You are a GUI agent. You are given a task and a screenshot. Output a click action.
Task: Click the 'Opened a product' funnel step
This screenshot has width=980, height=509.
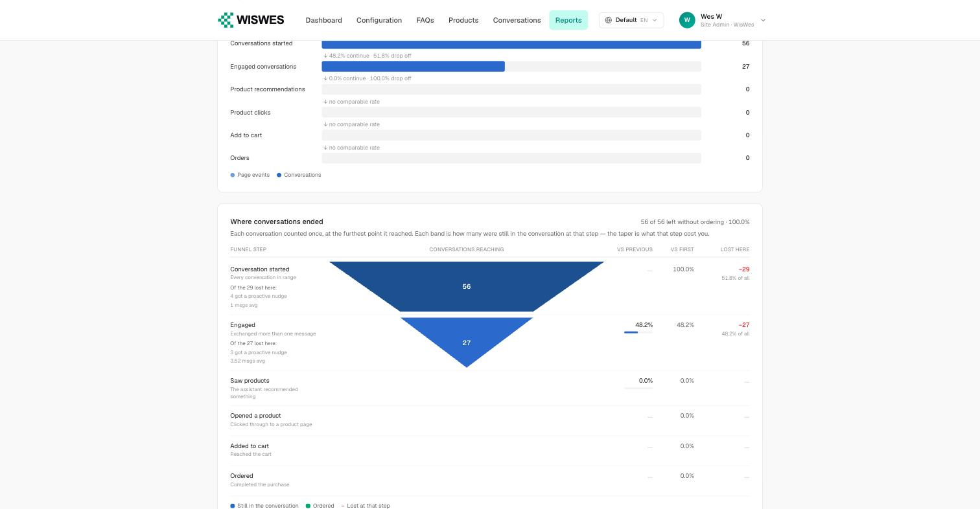pos(255,416)
